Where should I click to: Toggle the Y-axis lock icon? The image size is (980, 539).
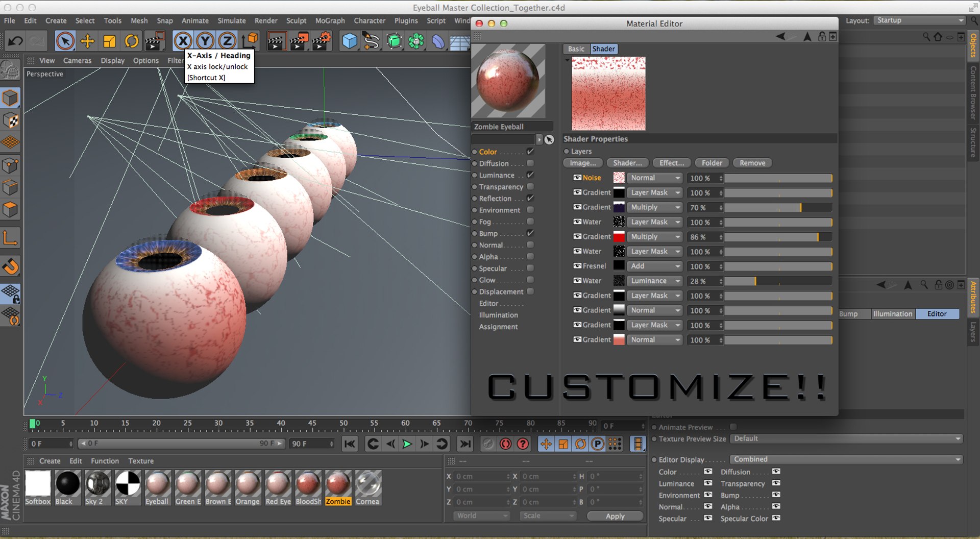coord(205,41)
